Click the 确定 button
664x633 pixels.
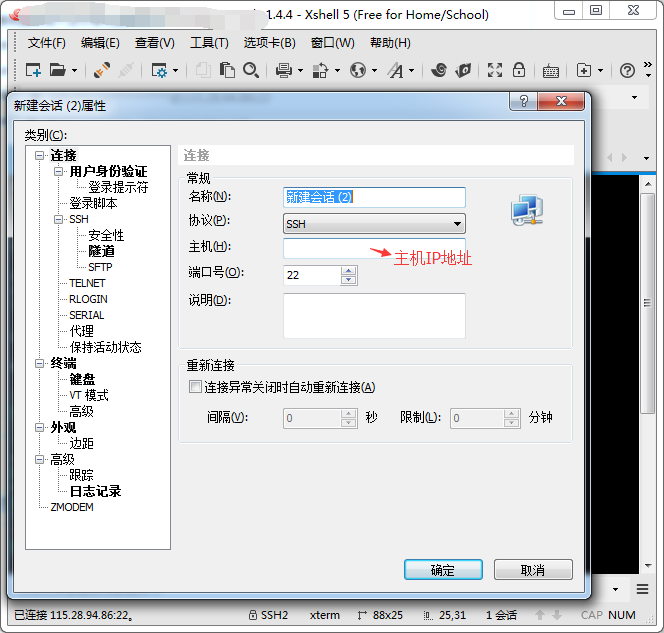pyautogui.click(x=443, y=569)
